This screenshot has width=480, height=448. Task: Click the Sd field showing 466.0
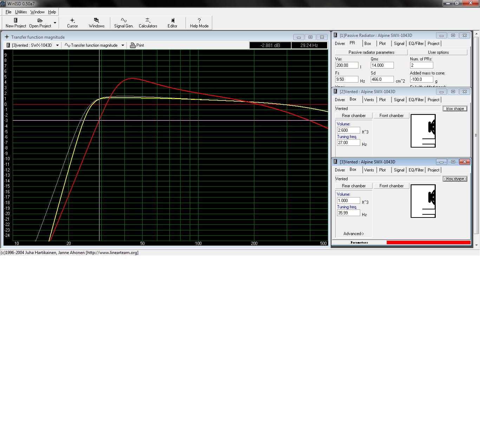(x=382, y=79)
